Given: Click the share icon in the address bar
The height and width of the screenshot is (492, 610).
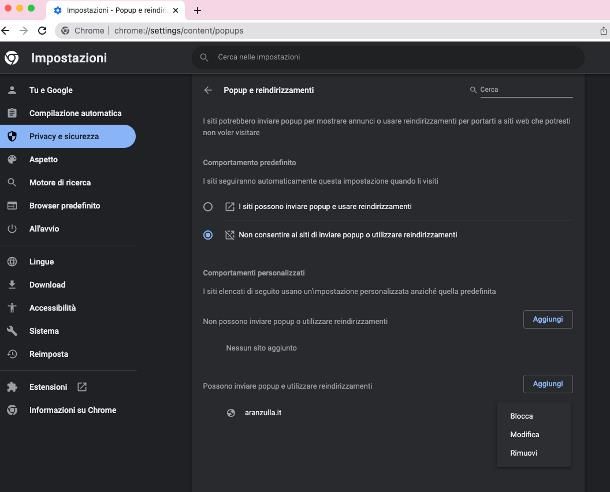Looking at the screenshot, I should pos(603,31).
